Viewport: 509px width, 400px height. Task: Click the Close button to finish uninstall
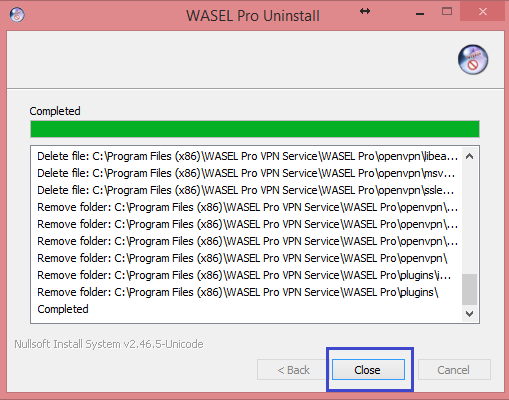tap(368, 369)
